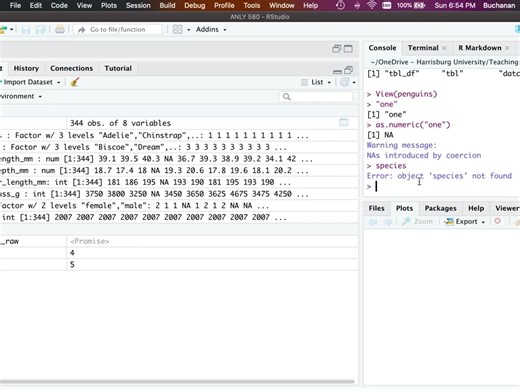Image resolution: width=520 pixels, height=390 pixels.
Task: Click the as.numeric("one") console command
Action: tap(413, 125)
